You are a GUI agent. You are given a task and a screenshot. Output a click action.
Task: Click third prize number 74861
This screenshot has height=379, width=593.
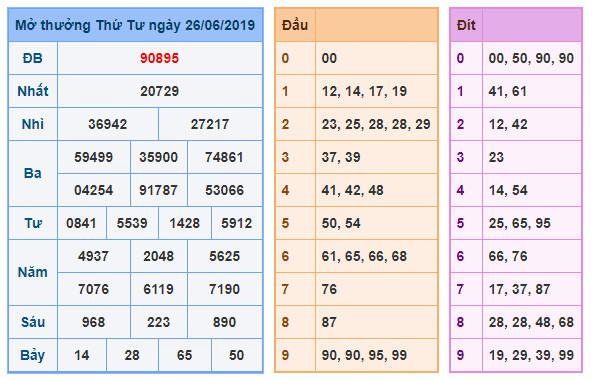(224, 157)
